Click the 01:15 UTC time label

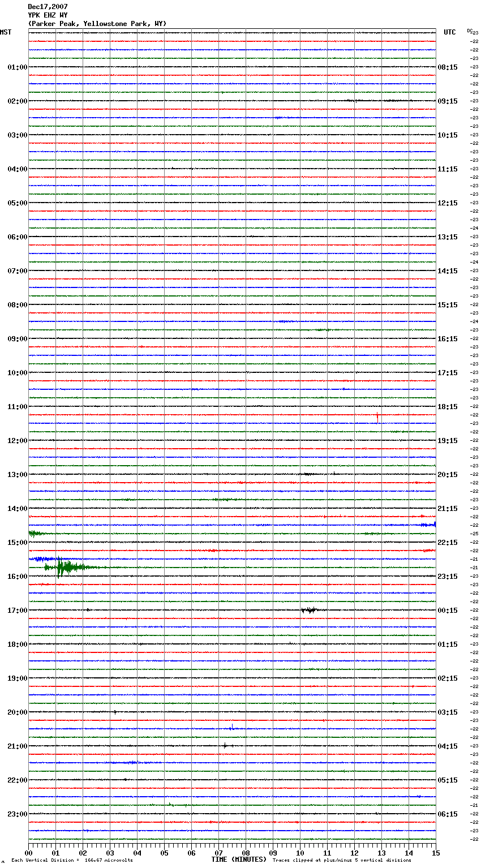448,644
